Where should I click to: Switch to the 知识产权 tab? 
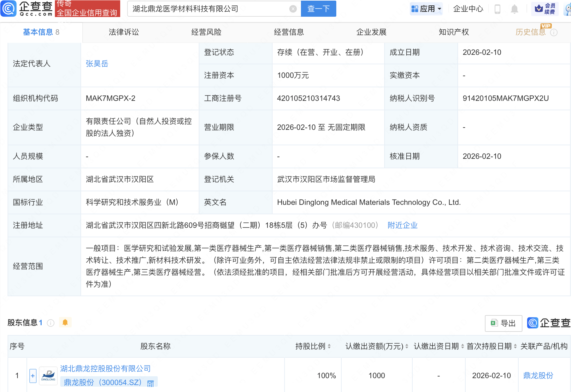[453, 32]
